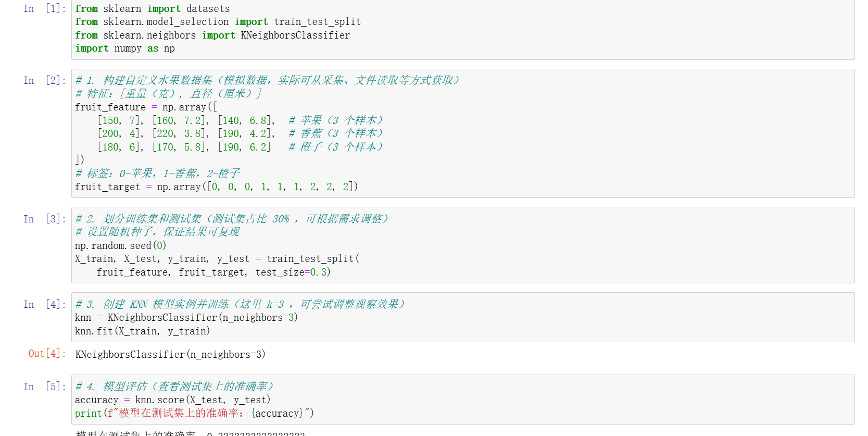Click the test_size=0.3 argument line

click(213, 272)
